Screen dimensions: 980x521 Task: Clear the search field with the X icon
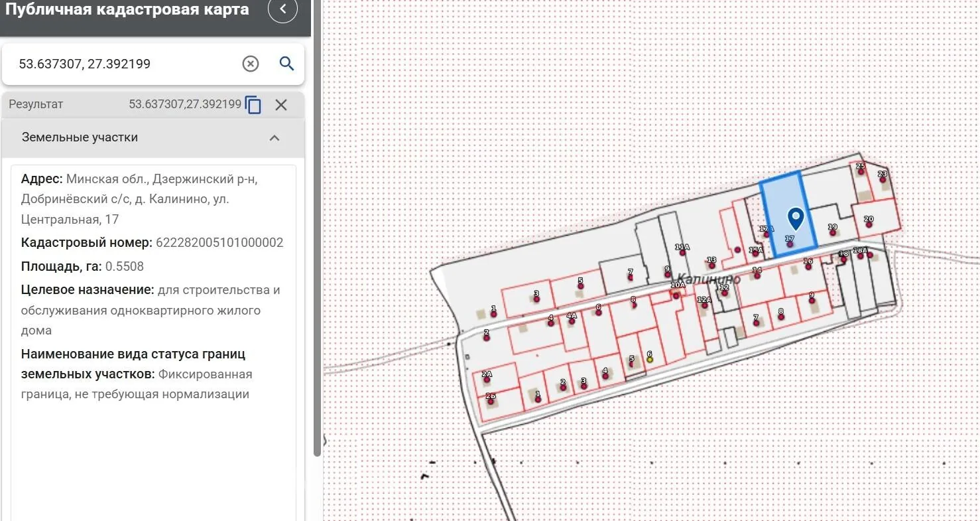pyautogui.click(x=250, y=64)
